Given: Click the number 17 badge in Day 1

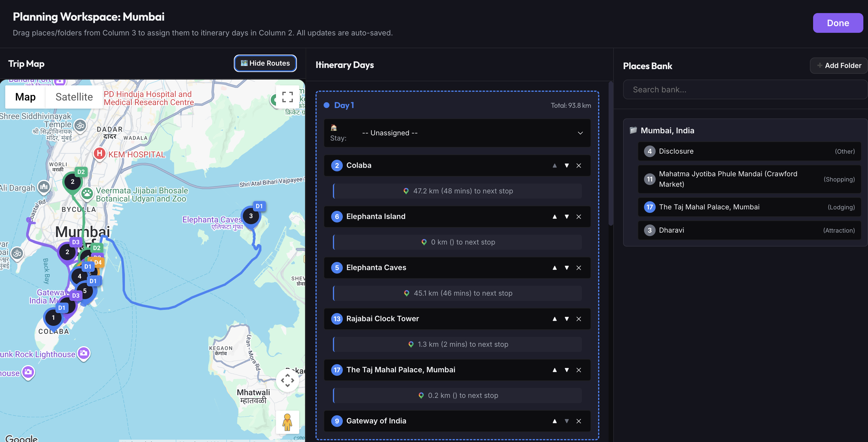Looking at the screenshot, I should (337, 370).
